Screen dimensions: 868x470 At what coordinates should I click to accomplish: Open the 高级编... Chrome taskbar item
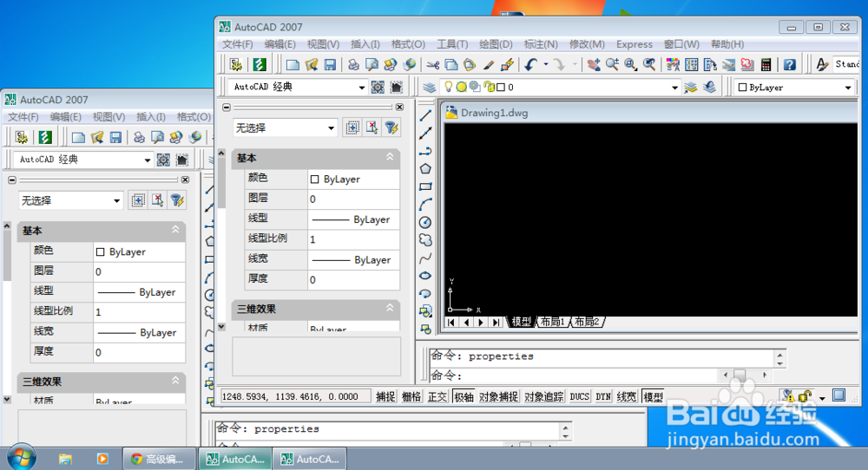[160, 459]
